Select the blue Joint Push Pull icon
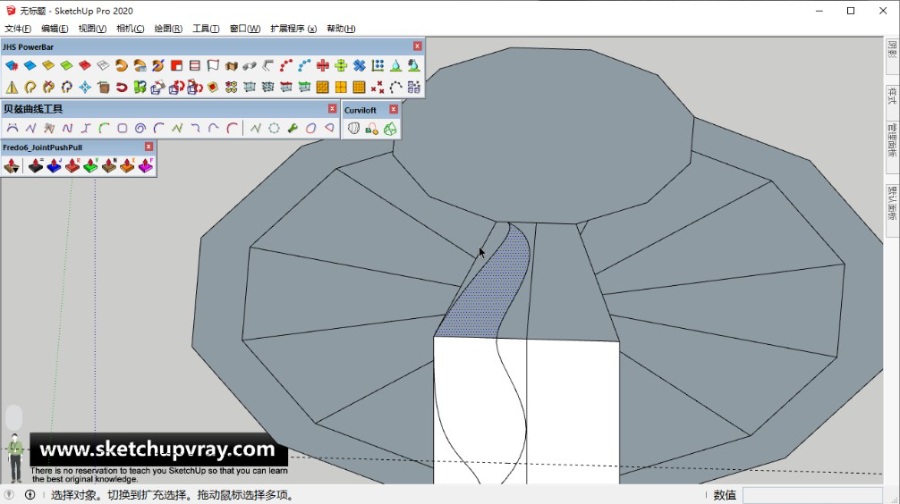The width and height of the screenshot is (900, 504). 54,166
